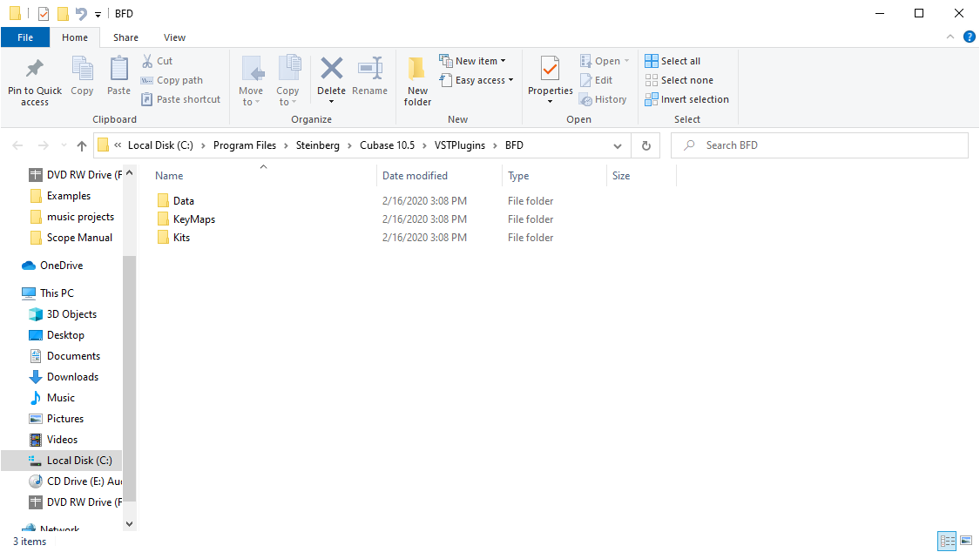Open Documents in navigation pane
980x552 pixels.
pyautogui.click(x=64, y=356)
